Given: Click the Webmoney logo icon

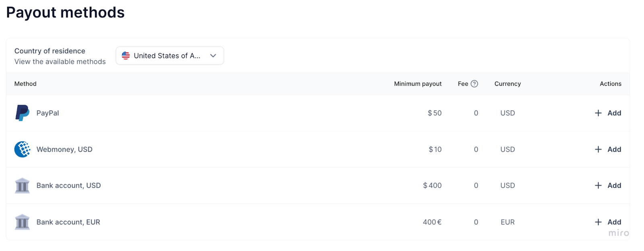Looking at the screenshot, I should (x=22, y=149).
